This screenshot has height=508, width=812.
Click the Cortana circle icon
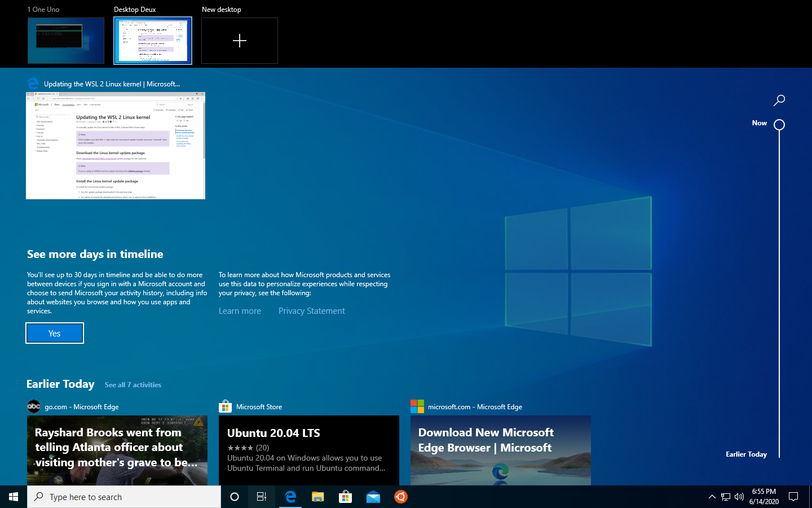(235, 497)
